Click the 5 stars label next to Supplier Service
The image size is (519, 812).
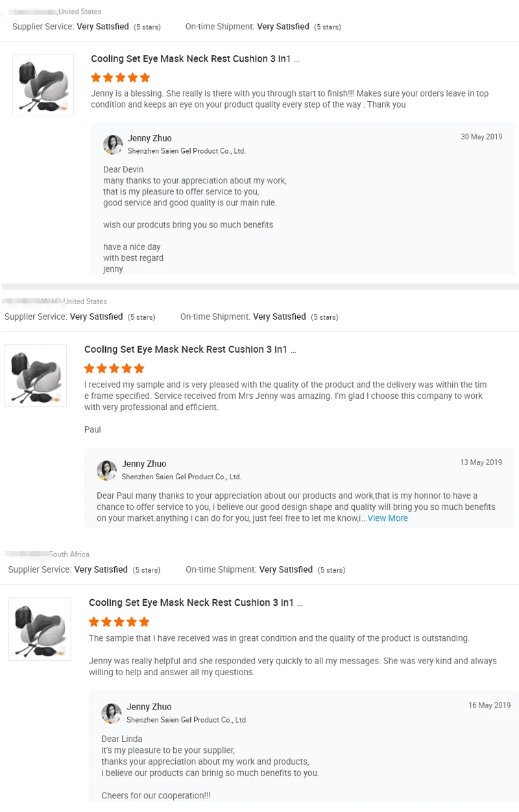(147, 27)
